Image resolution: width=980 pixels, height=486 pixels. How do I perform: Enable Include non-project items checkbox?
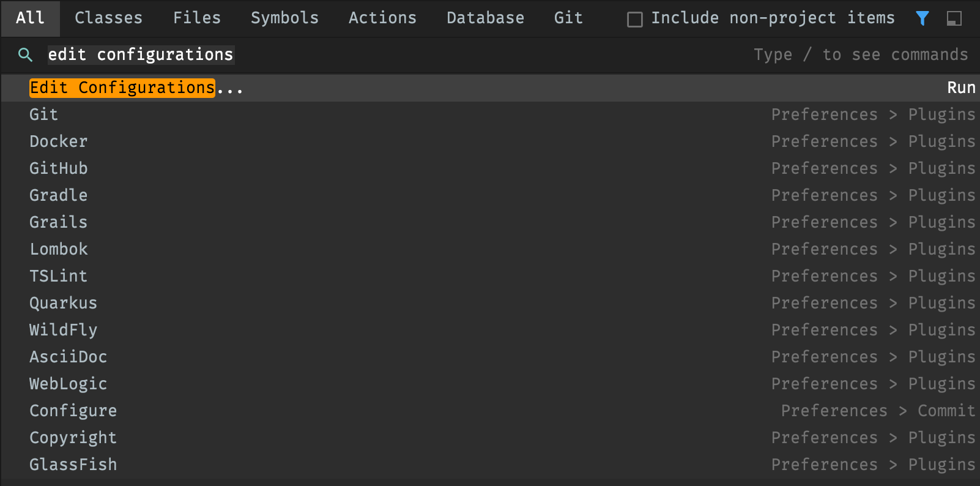click(635, 20)
